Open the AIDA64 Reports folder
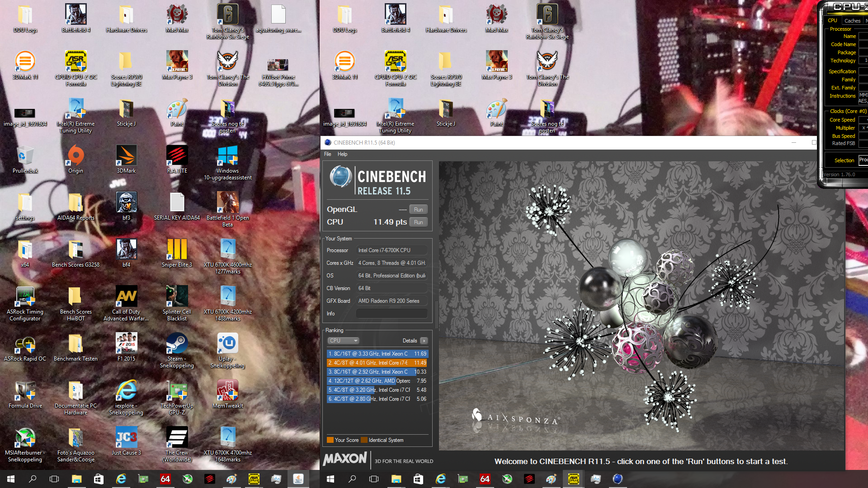Viewport: 868px width, 488px height. tap(75, 206)
